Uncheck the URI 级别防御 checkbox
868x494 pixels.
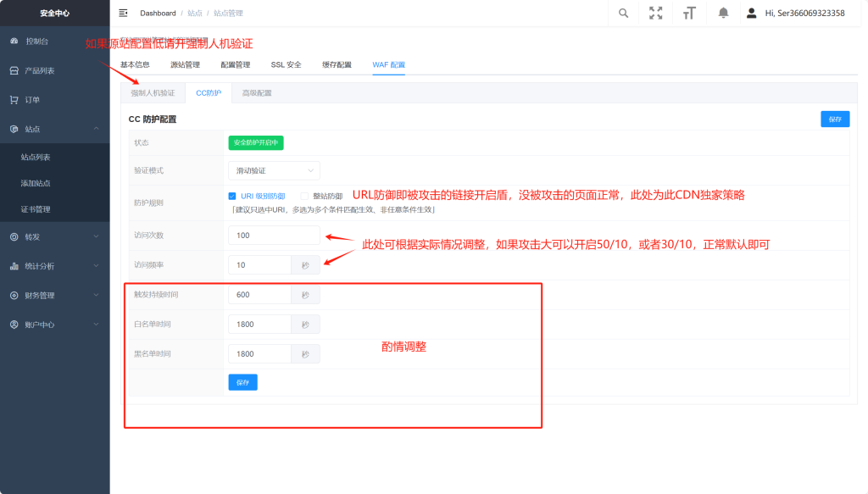point(232,196)
